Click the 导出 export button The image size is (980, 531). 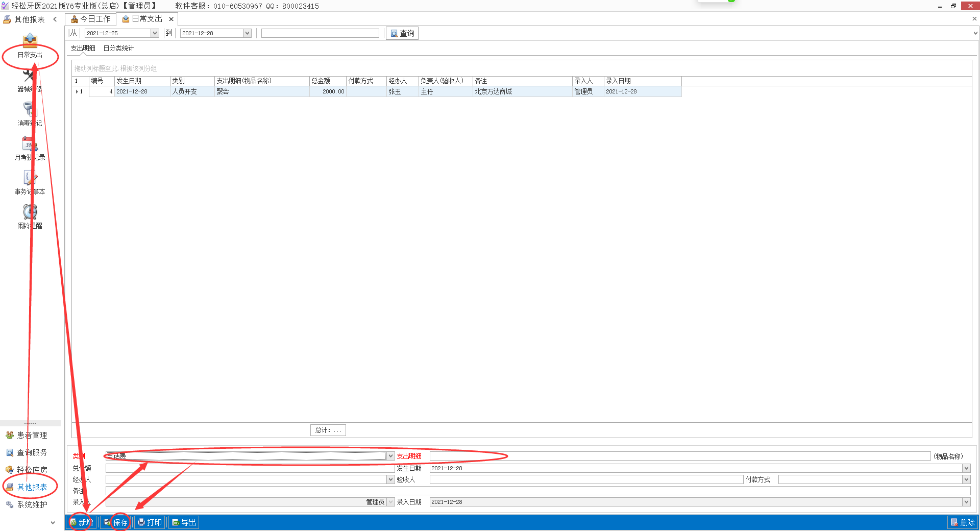(184, 522)
